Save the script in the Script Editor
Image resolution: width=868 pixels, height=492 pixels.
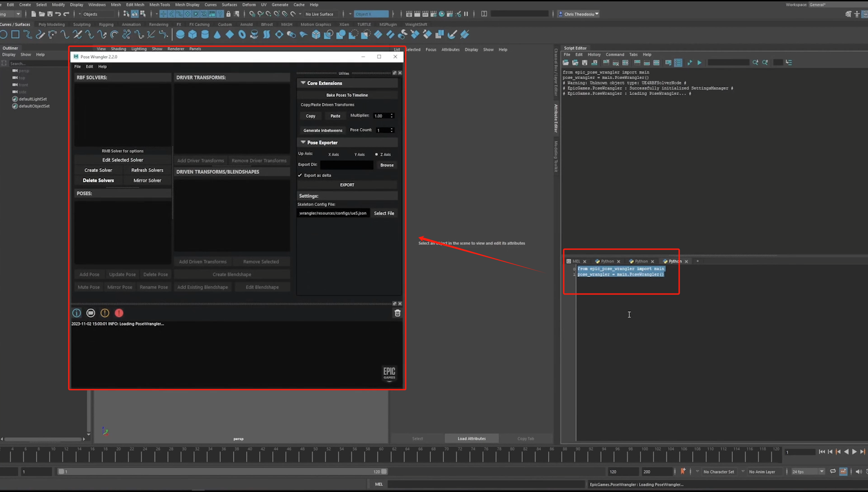pyautogui.click(x=585, y=63)
